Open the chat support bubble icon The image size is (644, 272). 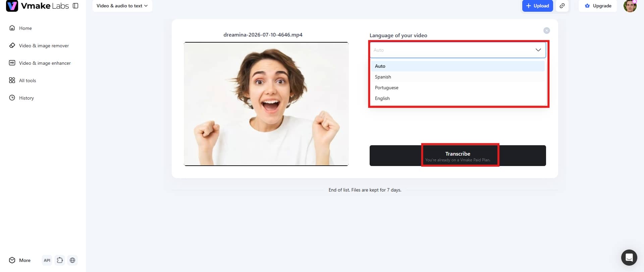click(629, 258)
